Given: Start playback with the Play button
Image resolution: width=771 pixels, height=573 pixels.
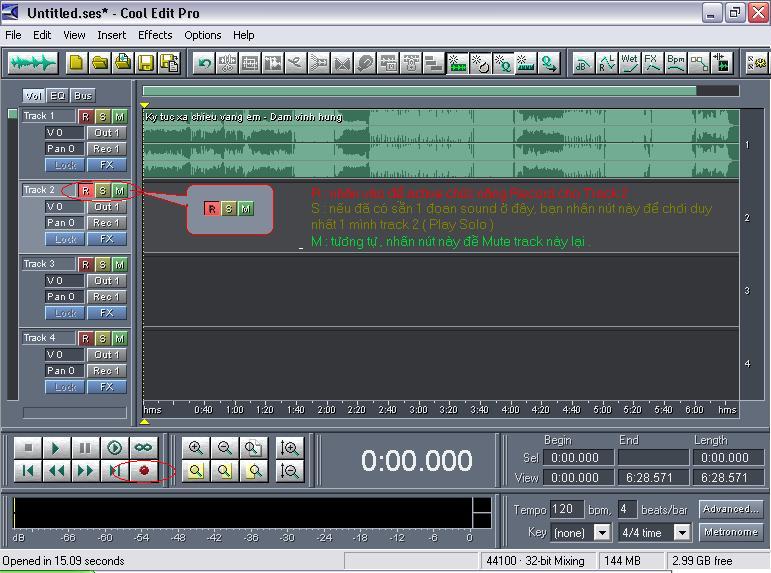Looking at the screenshot, I should coord(57,448).
